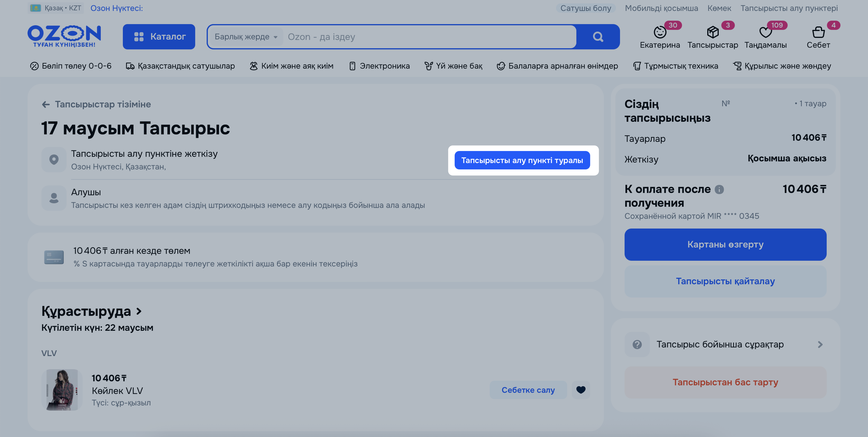The width and height of the screenshot is (868, 437).
Task: Open the Көйлек VLV product name
Action: [x=117, y=391]
